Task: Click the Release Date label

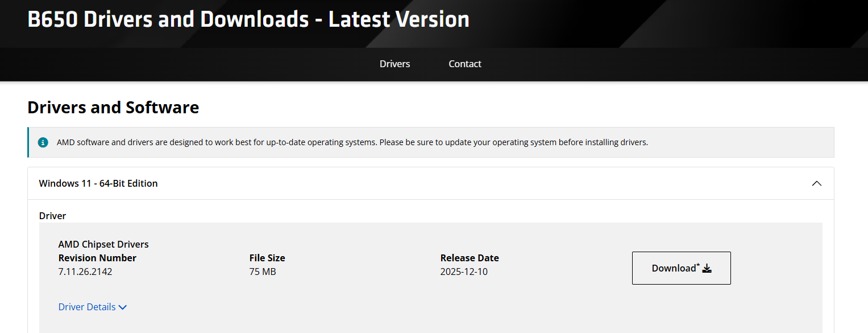Action: click(470, 258)
